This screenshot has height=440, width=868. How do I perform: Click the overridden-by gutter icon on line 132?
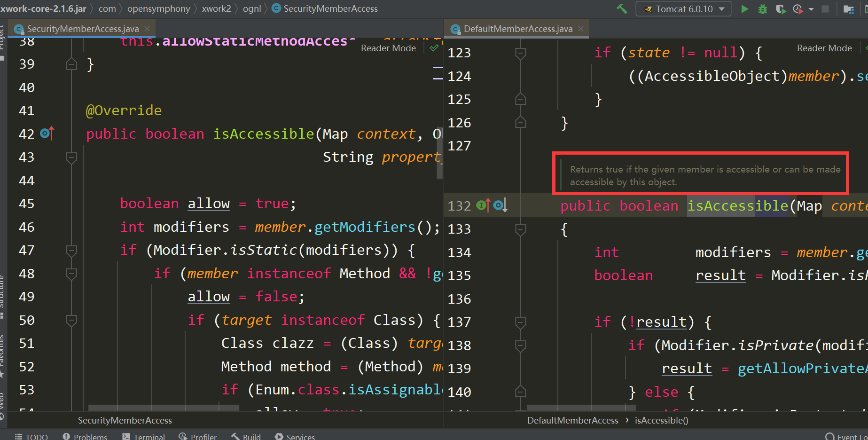coord(500,205)
